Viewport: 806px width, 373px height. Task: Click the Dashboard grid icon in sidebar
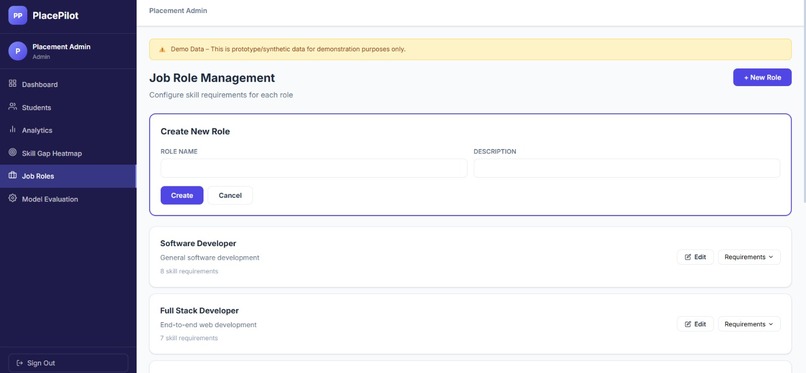[x=13, y=84]
